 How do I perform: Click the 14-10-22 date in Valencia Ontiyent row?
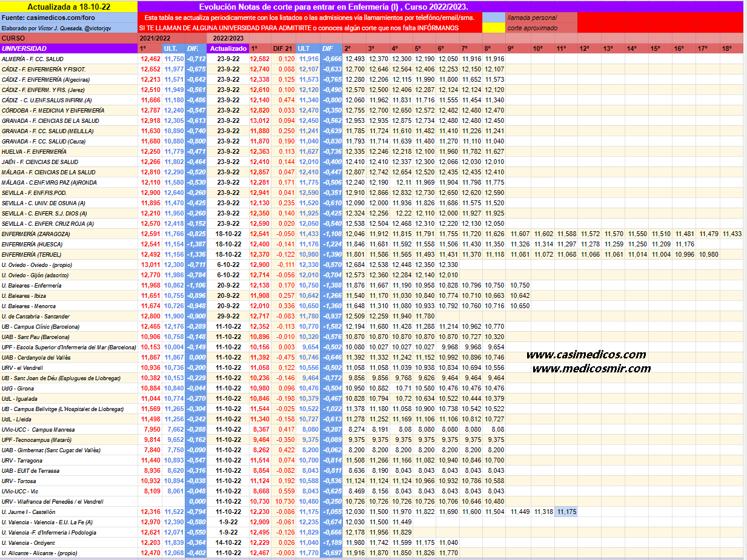pyautogui.click(x=228, y=542)
